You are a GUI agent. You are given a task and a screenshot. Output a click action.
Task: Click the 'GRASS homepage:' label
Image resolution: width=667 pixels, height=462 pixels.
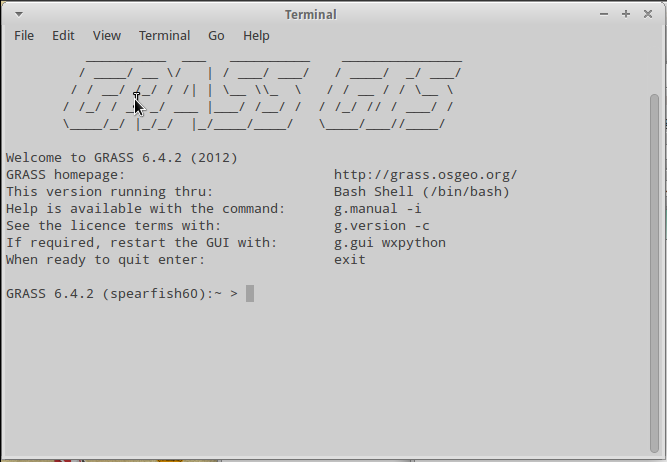pos(66,175)
